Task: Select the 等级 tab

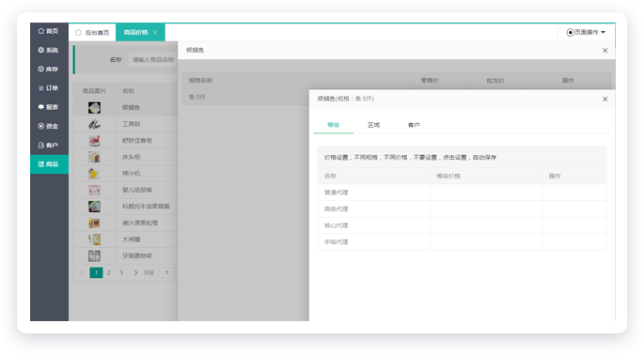Action: pyautogui.click(x=333, y=125)
